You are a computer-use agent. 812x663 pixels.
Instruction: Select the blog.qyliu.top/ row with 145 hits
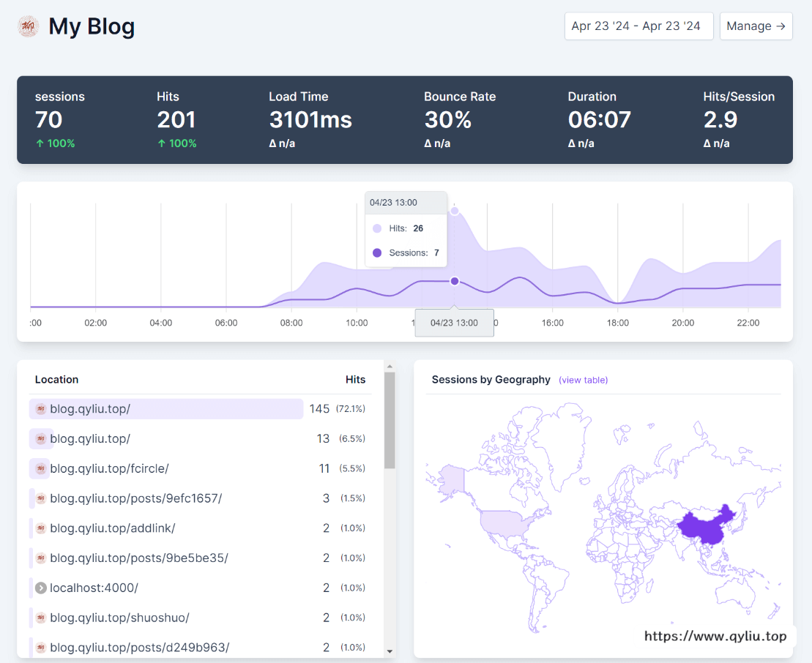(166, 409)
